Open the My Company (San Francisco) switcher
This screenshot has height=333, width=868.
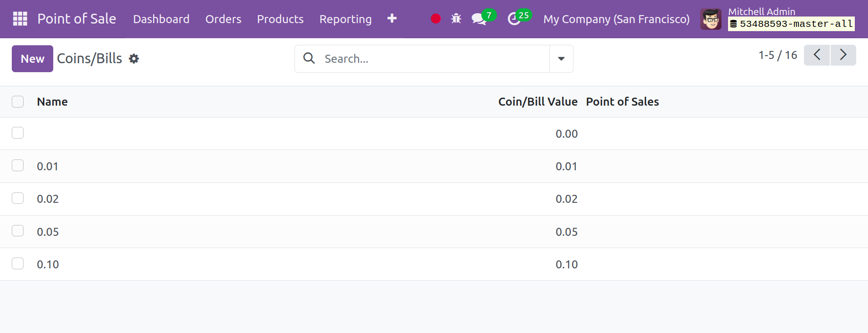[616, 19]
